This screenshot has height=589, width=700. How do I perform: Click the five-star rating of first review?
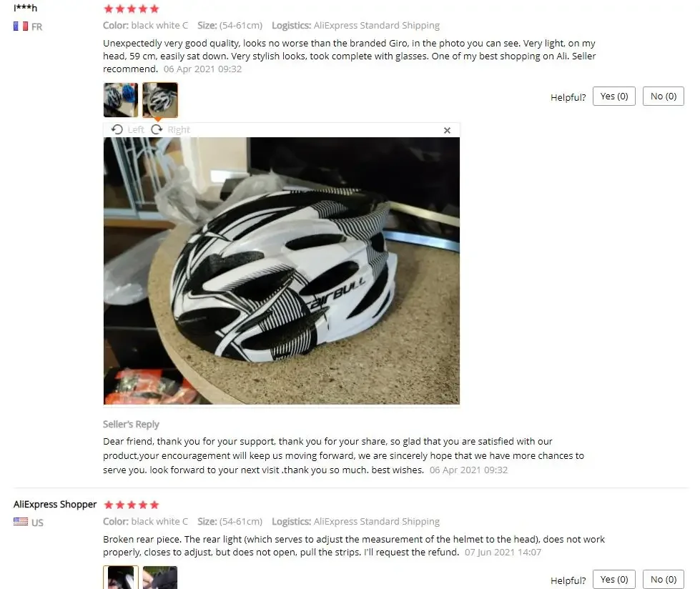pyautogui.click(x=132, y=9)
